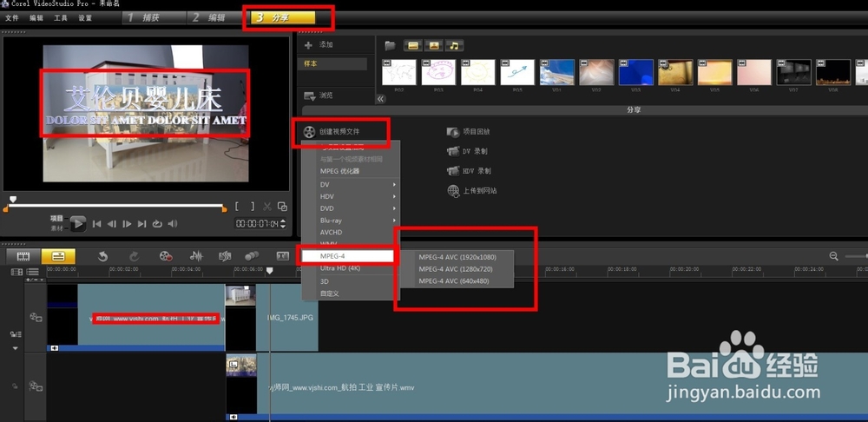868x422 pixels.
Task: Open the 编辑 menu
Action: (x=36, y=17)
